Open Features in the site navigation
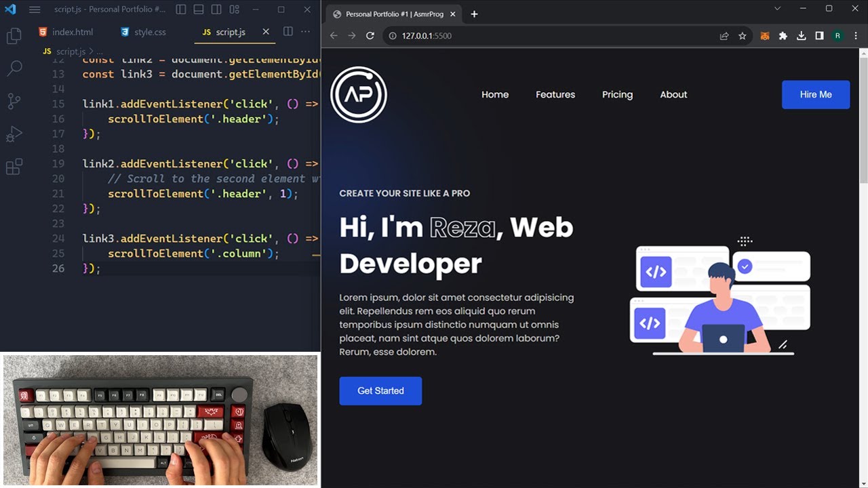This screenshot has height=488, width=868. pyautogui.click(x=555, y=95)
